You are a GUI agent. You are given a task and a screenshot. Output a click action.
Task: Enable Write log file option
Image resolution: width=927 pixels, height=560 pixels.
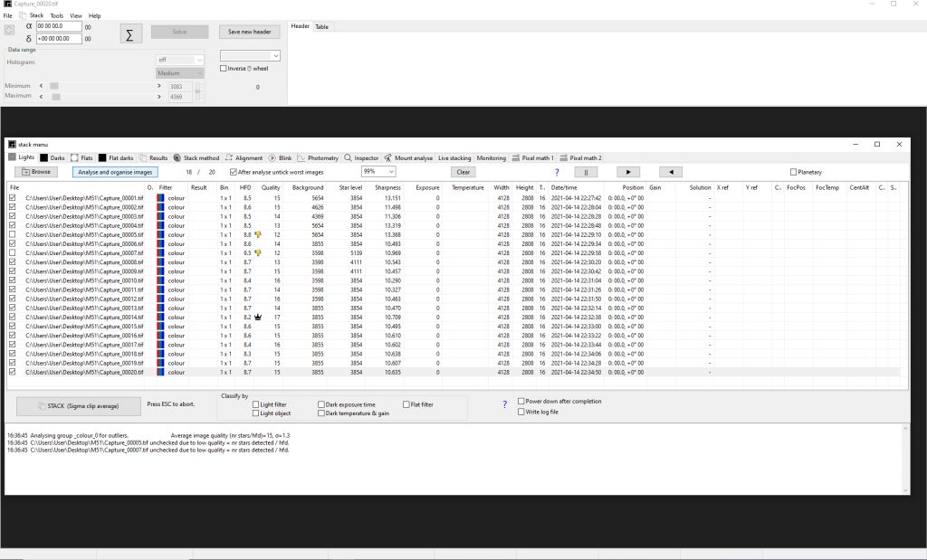point(521,412)
